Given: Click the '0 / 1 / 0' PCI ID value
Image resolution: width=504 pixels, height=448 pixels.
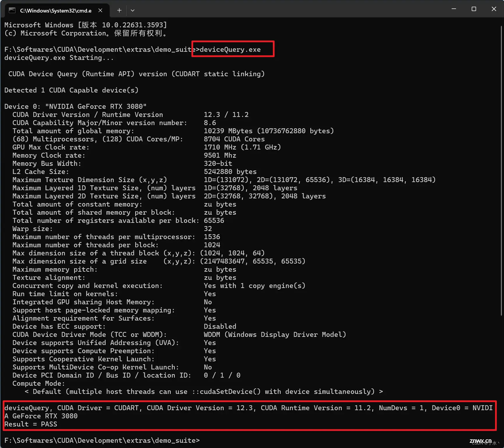Looking at the screenshot, I should pos(222,375).
